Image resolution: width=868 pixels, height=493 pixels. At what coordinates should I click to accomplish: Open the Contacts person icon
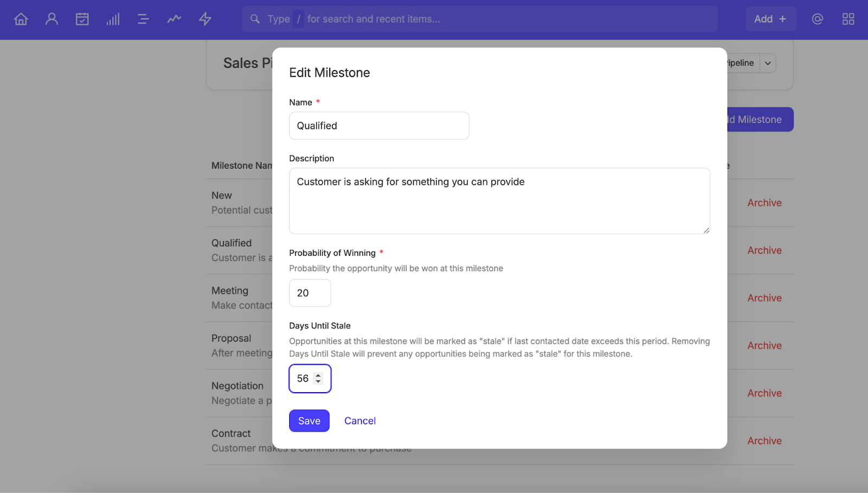[x=52, y=19]
